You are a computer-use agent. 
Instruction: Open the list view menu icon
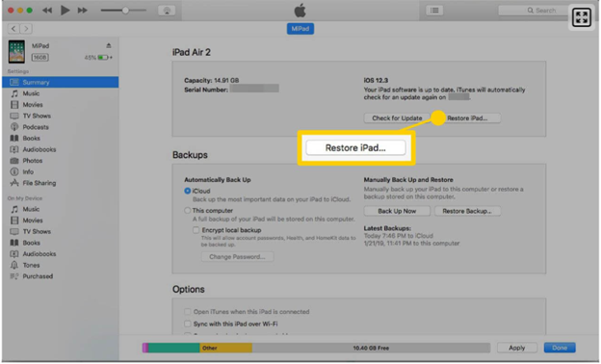click(x=434, y=11)
